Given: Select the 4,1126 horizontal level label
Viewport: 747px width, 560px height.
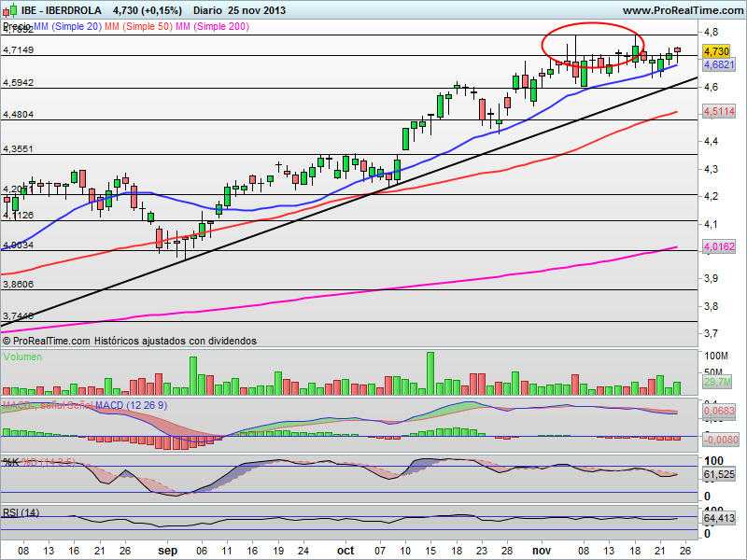Looking at the screenshot, I should [x=18, y=216].
